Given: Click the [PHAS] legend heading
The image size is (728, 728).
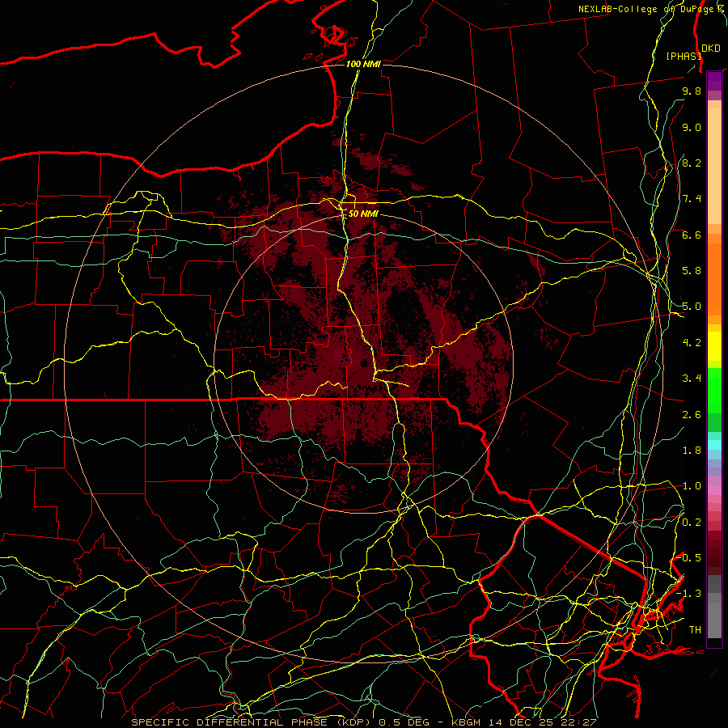Looking at the screenshot, I should click(x=684, y=56).
